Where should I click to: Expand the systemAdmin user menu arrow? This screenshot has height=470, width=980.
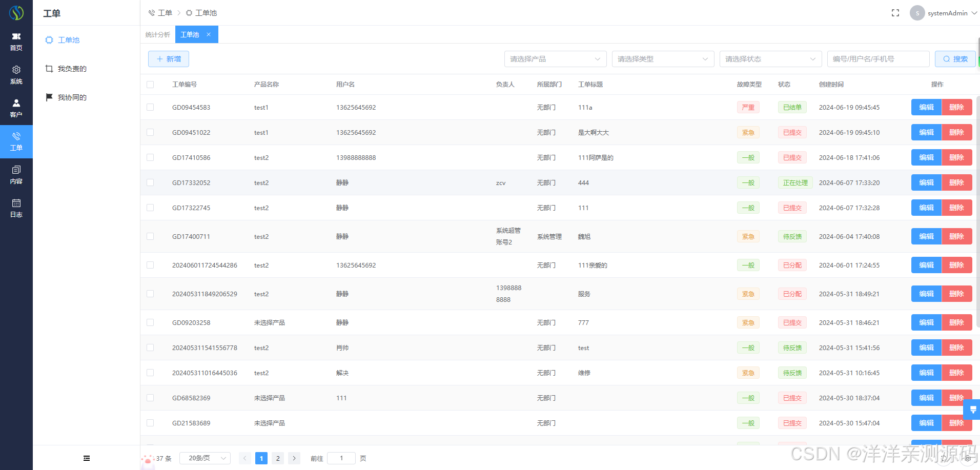point(974,13)
